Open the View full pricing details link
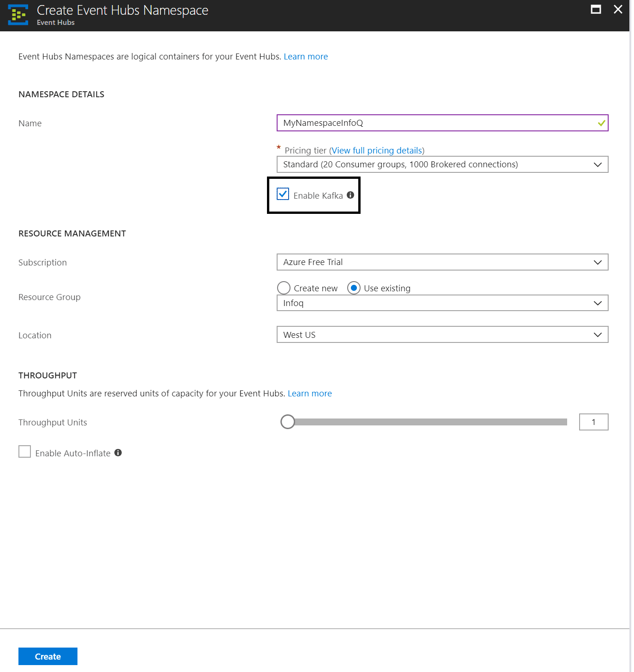Screen dimensions: 634x672 point(377,150)
